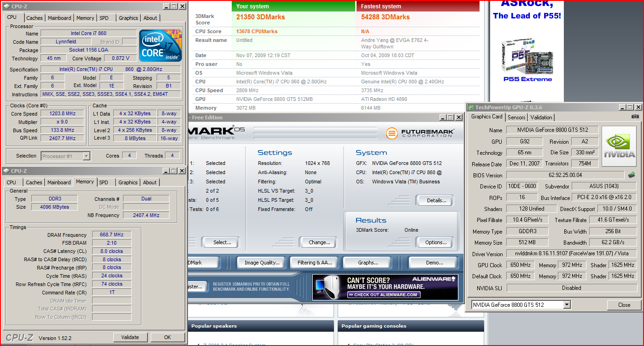Viewport: 644px width, 346px height.
Task: Click the DRAM Frequency value "668.7 MHz"
Action: [x=111, y=235]
